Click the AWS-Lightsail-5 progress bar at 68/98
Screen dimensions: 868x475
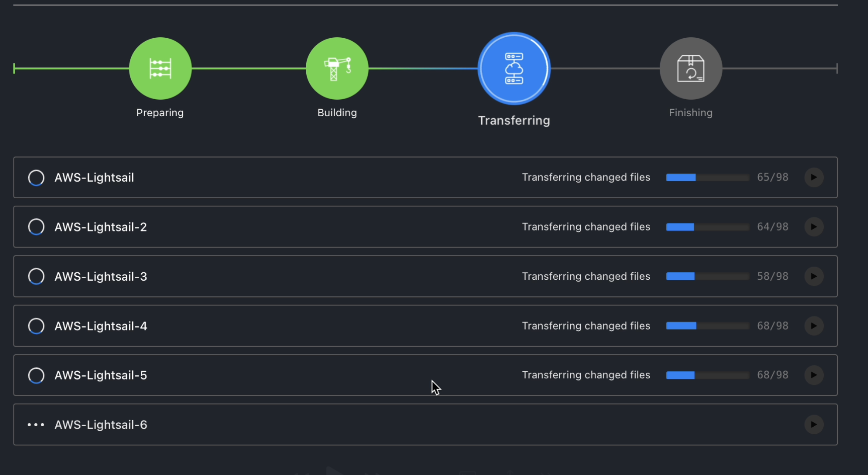[708, 375]
